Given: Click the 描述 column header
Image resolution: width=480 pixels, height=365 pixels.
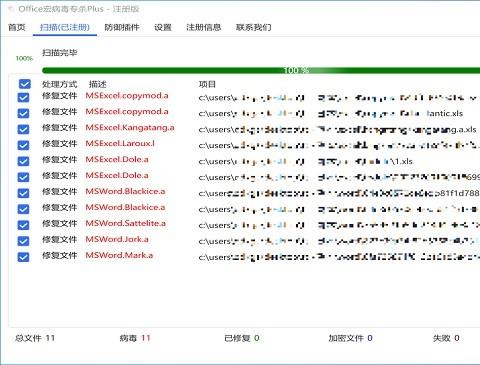Looking at the screenshot, I should [x=97, y=84].
